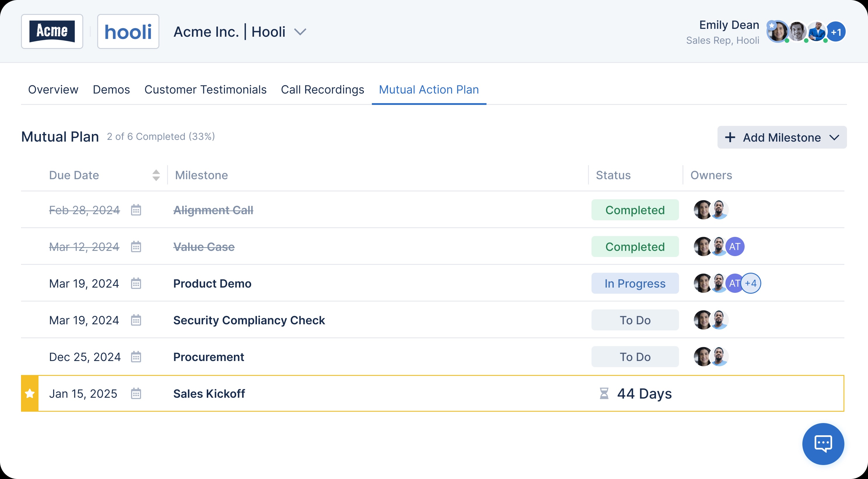The height and width of the screenshot is (479, 868).
Task: Select the Overview tab
Action: click(x=52, y=89)
